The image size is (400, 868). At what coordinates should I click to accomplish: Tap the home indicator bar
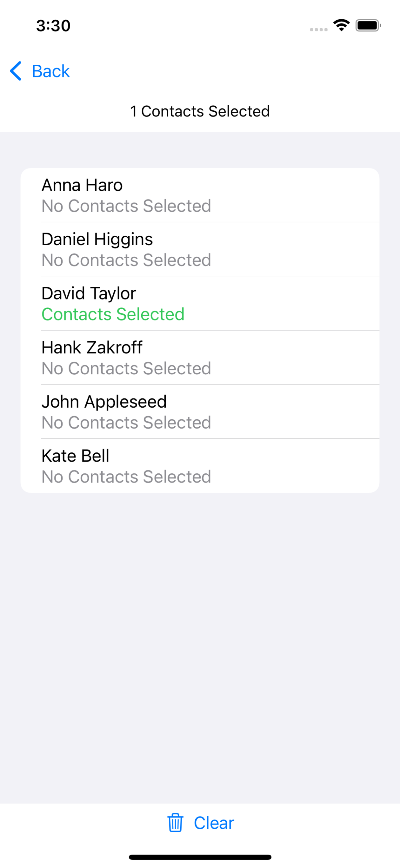click(200, 857)
